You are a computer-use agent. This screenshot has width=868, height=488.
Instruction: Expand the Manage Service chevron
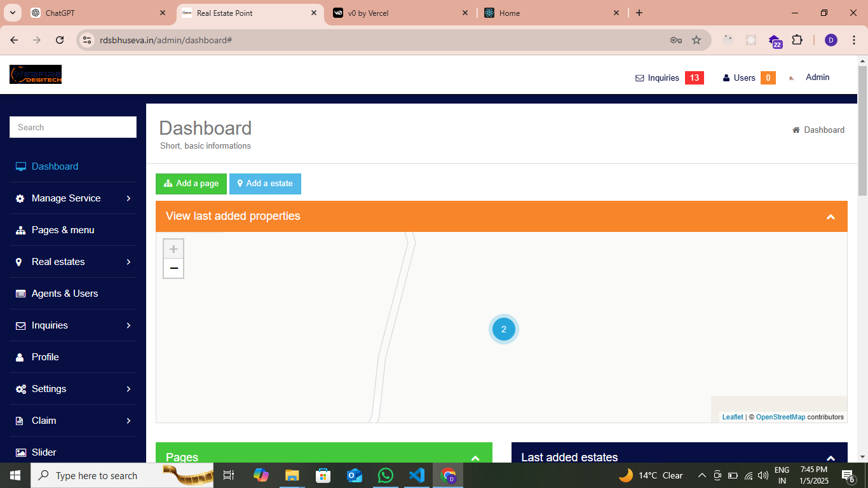click(x=128, y=198)
